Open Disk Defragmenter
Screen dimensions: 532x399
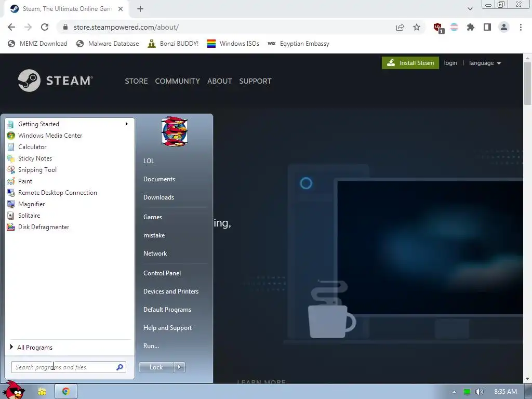69,227
